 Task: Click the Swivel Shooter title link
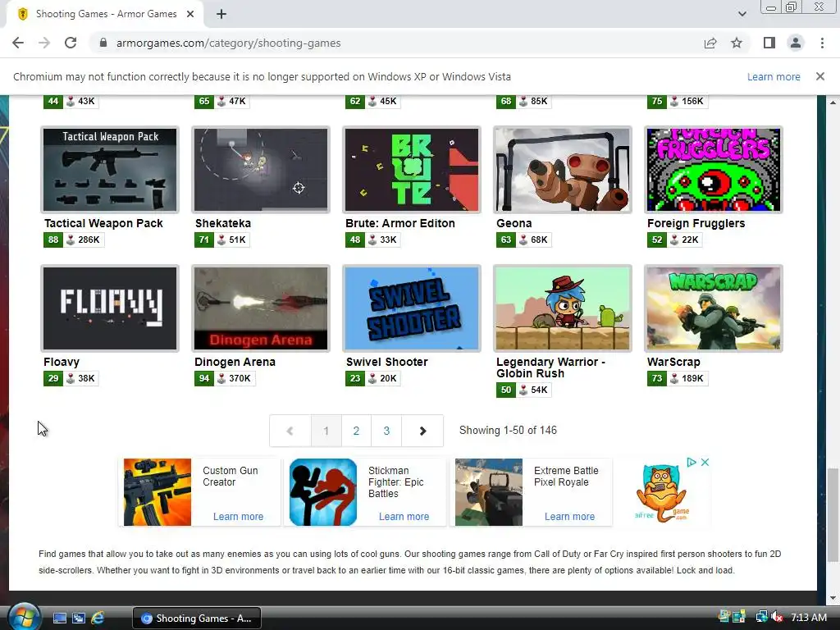(x=387, y=362)
